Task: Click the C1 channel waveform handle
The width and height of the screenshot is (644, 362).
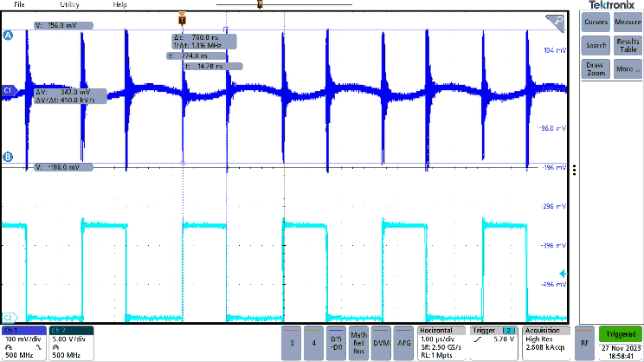Action: (8, 90)
